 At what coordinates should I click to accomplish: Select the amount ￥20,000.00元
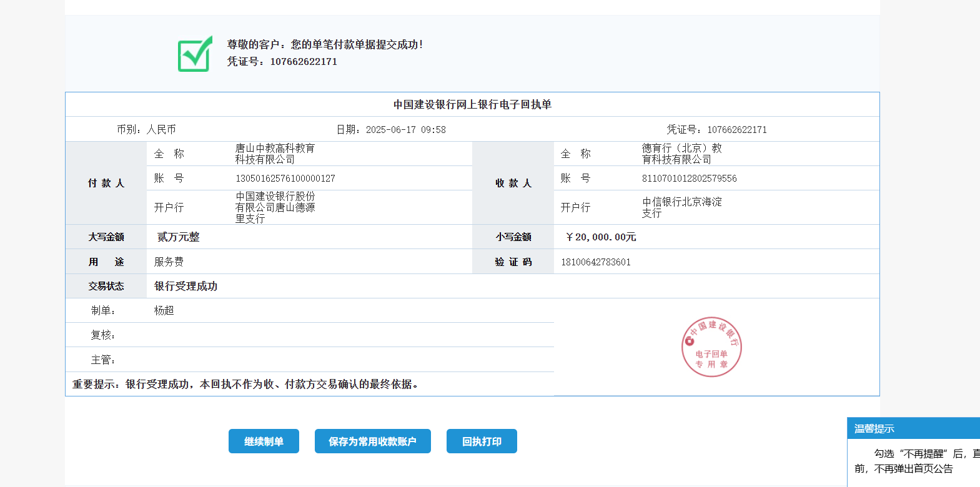point(600,237)
